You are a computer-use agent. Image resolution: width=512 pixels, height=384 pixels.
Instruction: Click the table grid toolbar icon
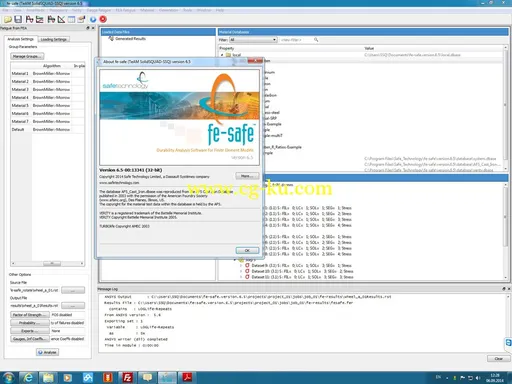coord(71,19)
